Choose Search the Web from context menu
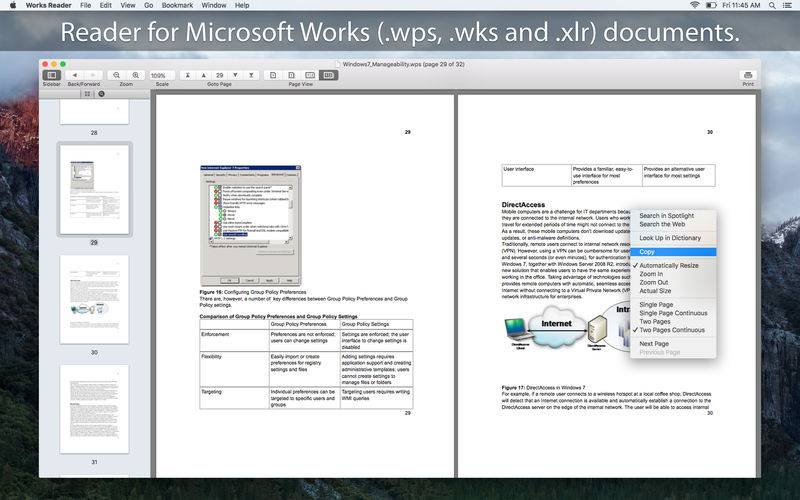 [x=673, y=224]
